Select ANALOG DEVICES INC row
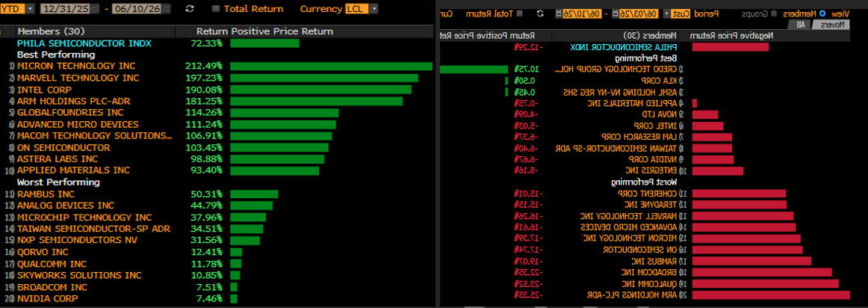 [217, 206]
